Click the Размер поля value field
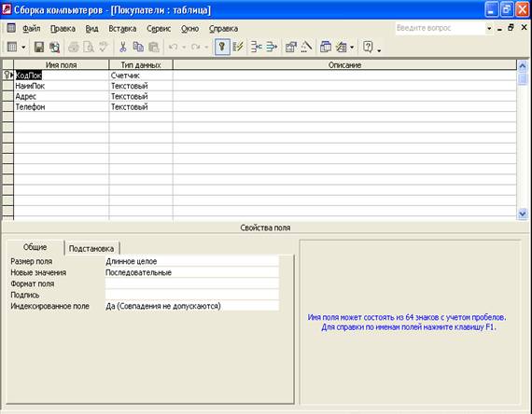Screen dimensions: 532x414 tap(192, 261)
